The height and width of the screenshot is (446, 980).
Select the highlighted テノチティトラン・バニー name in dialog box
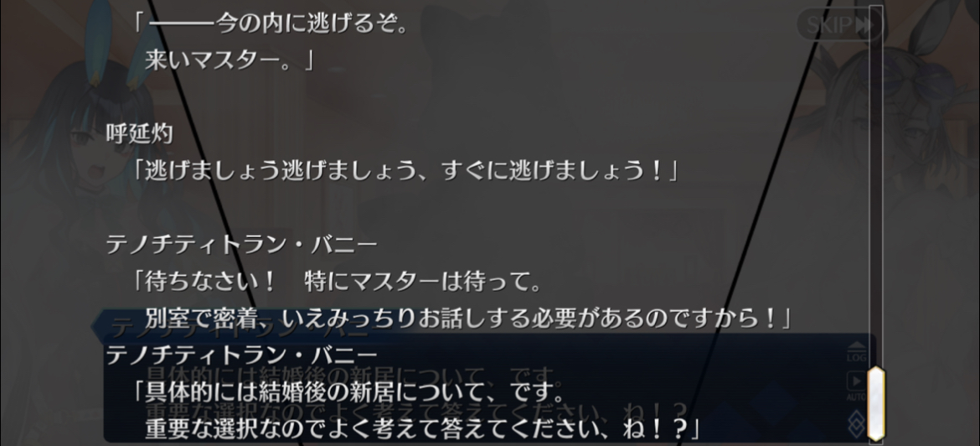[240, 355]
